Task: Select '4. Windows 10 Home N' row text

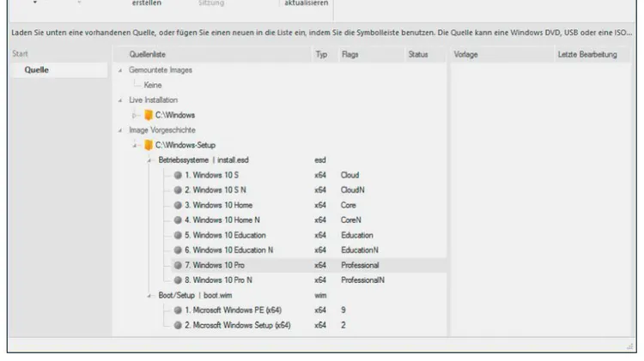Action: tap(222, 220)
